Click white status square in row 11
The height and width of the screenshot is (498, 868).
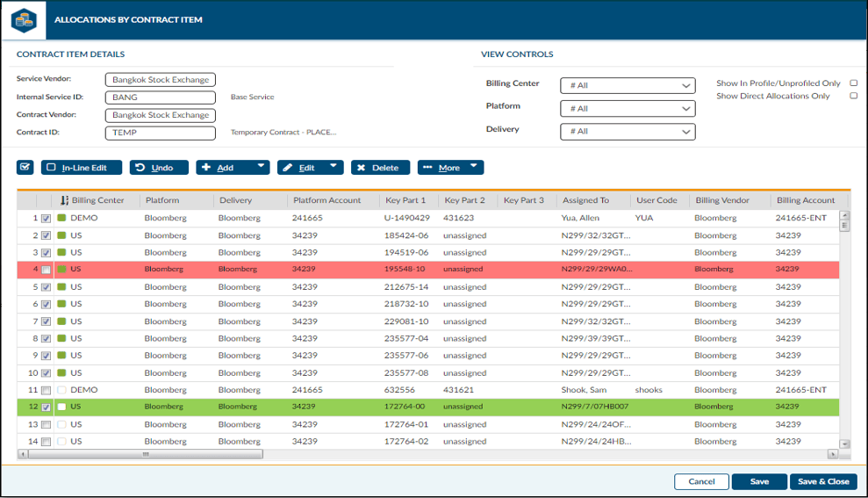tap(61, 390)
